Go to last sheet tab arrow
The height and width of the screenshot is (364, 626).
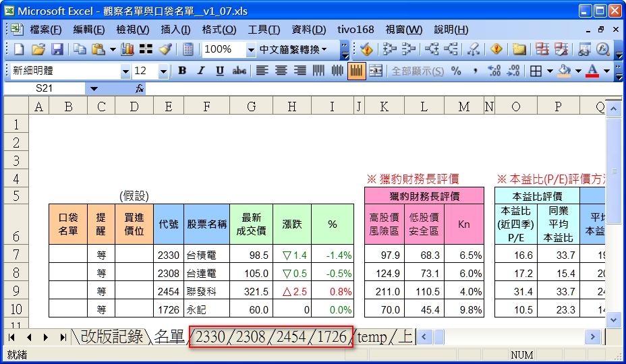point(63,338)
